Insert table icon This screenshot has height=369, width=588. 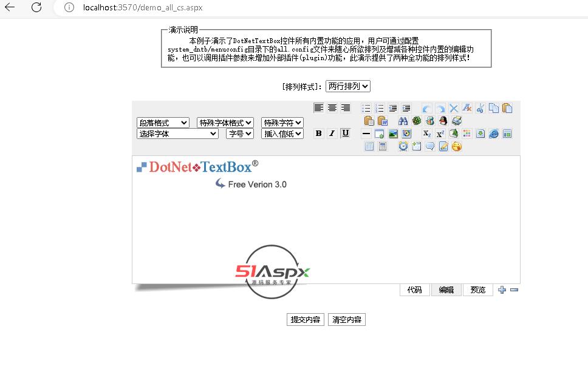369,146
